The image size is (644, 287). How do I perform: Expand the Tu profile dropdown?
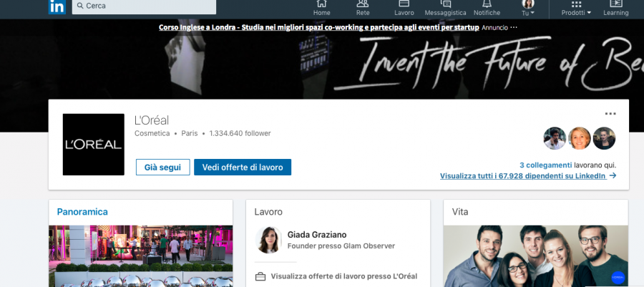528,8
